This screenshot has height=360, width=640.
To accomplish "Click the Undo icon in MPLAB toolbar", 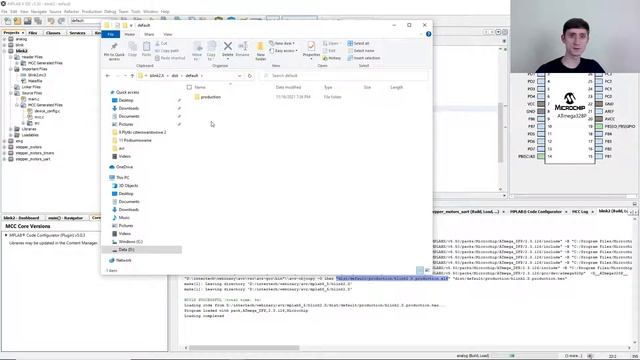I will 51,21.
